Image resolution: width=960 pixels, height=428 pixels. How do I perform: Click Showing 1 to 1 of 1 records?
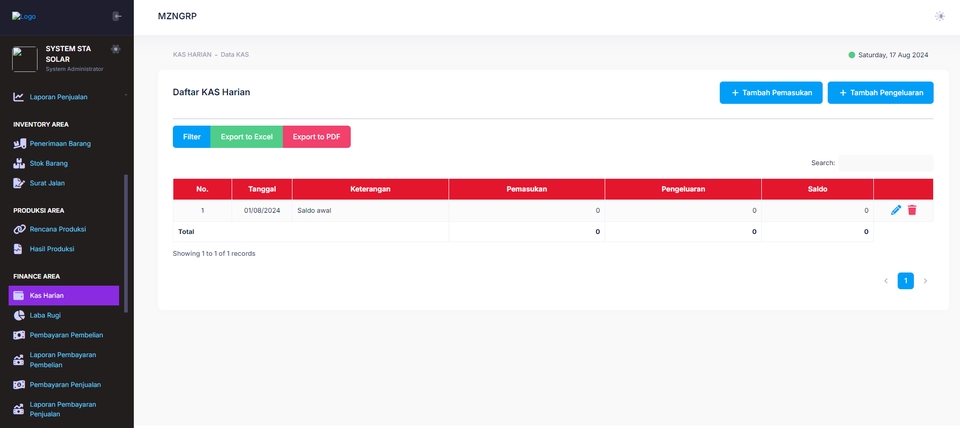point(214,253)
